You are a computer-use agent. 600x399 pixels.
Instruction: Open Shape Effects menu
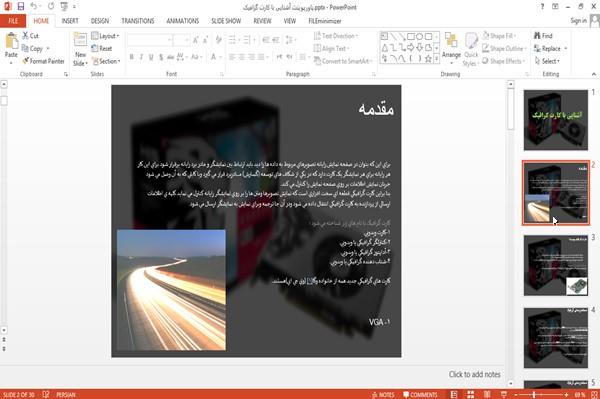[504, 61]
